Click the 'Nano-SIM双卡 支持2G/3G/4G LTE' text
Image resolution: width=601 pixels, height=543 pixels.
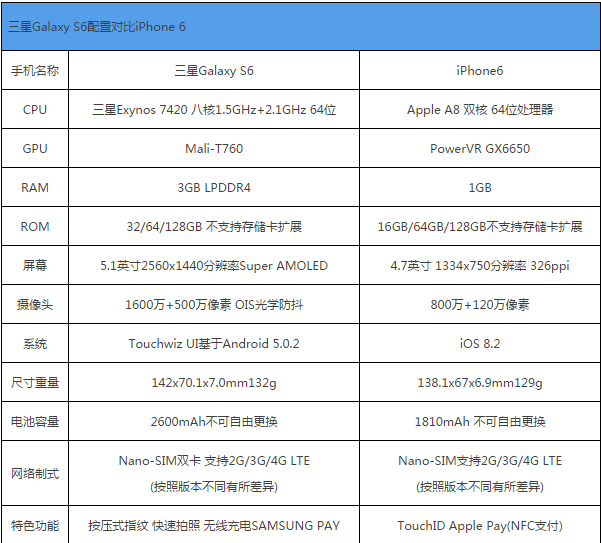click(x=214, y=461)
